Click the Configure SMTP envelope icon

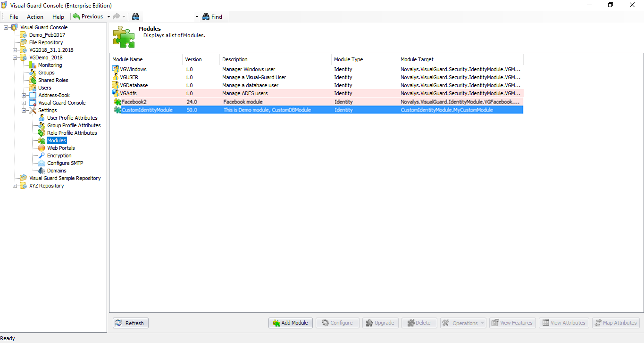(x=42, y=163)
